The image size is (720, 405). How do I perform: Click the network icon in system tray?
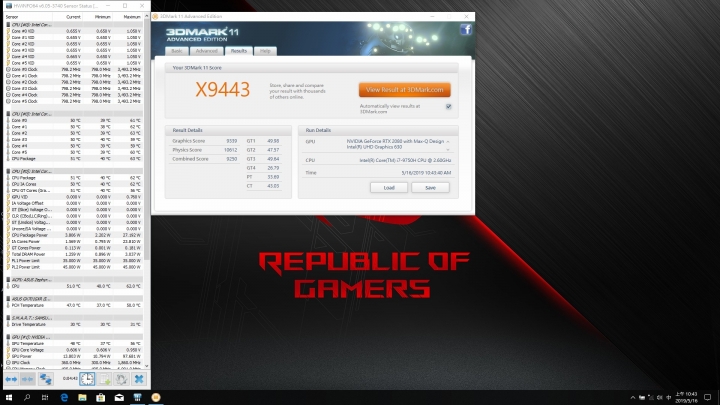tap(651, 398)
